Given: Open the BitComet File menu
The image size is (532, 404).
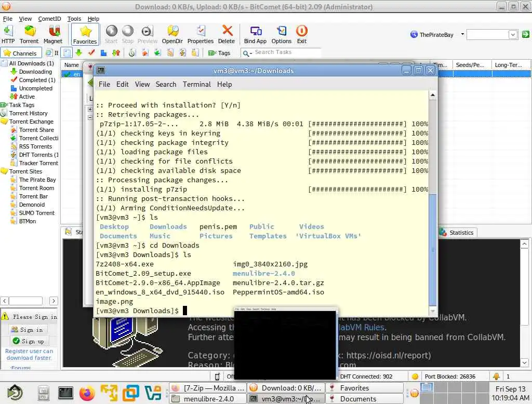Looking at the screenshot, I should 7,19.
